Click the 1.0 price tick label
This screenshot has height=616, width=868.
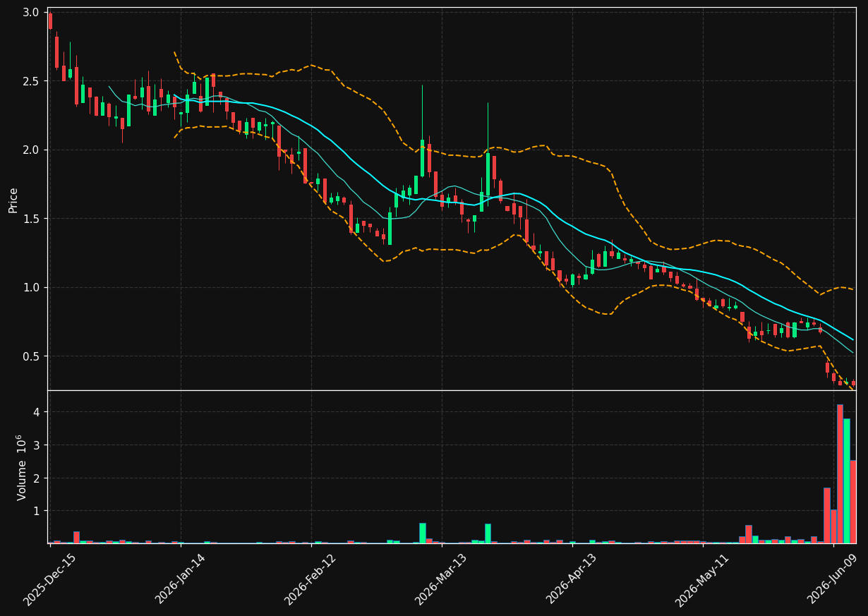tap(31, 288)
